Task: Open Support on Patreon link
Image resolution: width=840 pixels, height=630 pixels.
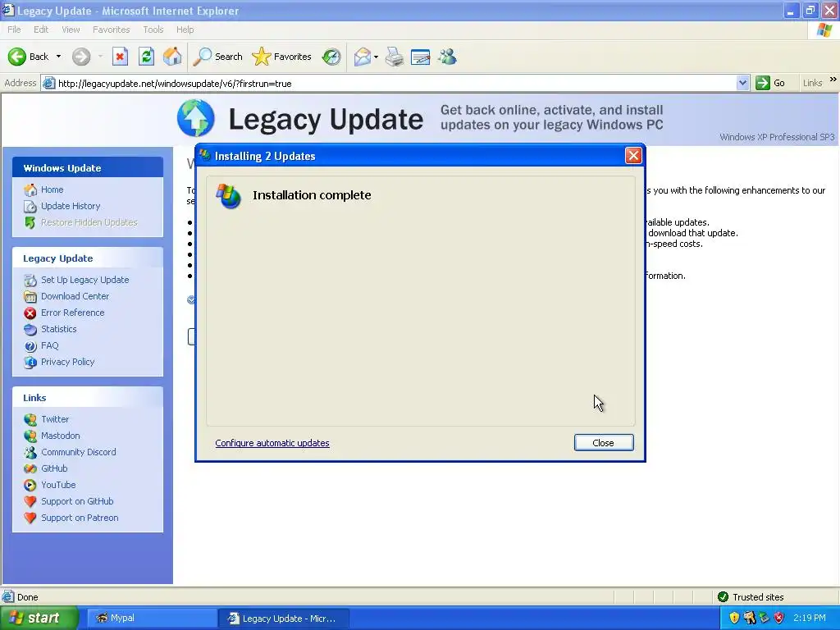Action: click(80, 518)
